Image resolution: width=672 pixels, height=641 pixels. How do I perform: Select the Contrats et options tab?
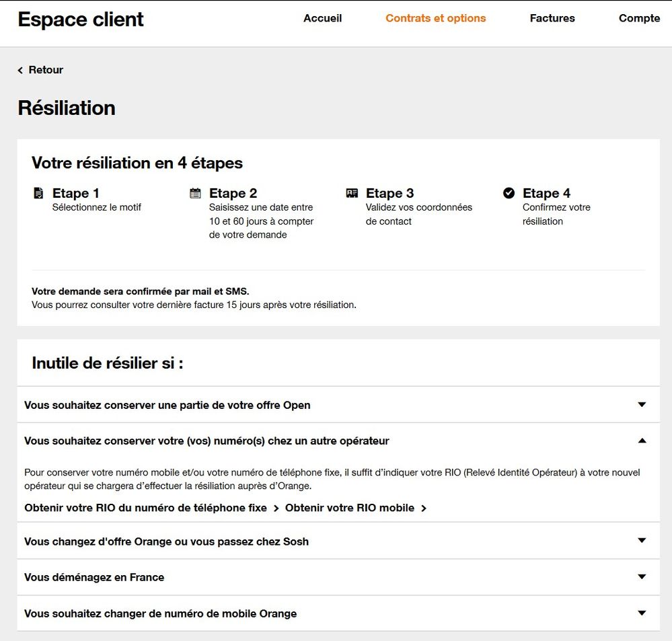tap(435, 19)
